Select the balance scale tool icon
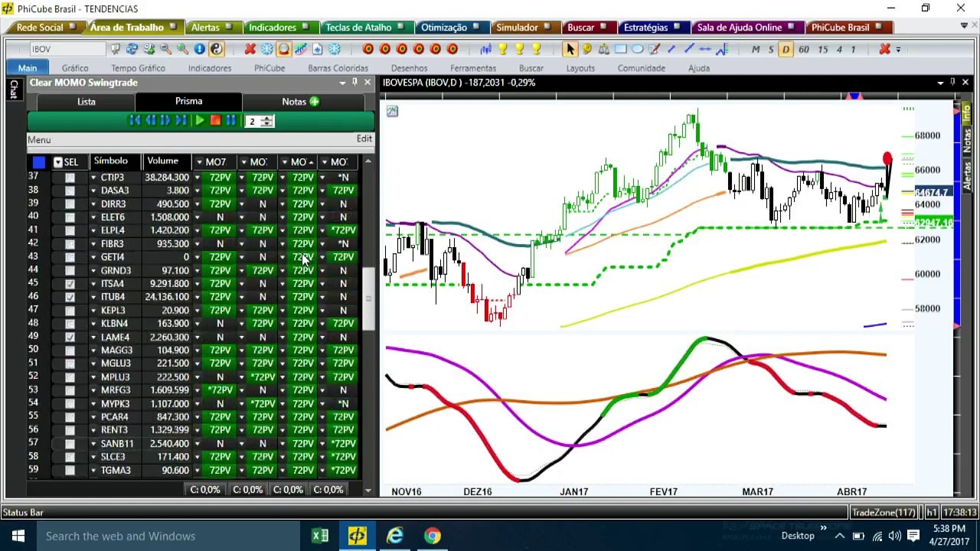 click(603, 49)
